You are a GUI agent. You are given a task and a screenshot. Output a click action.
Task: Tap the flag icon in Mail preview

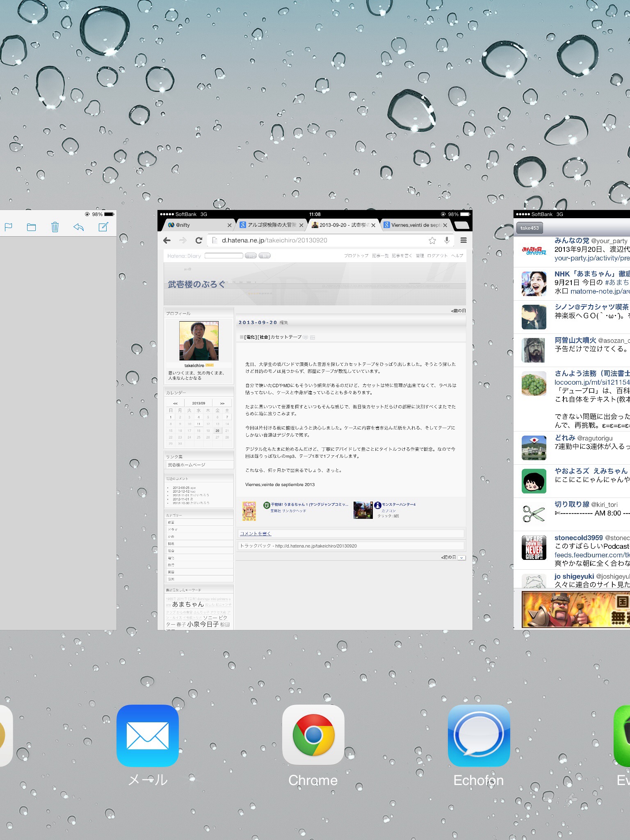(x=8, y=227)
